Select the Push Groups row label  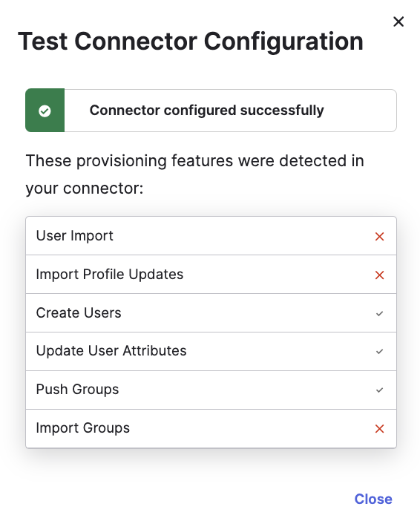click(77, 390)
